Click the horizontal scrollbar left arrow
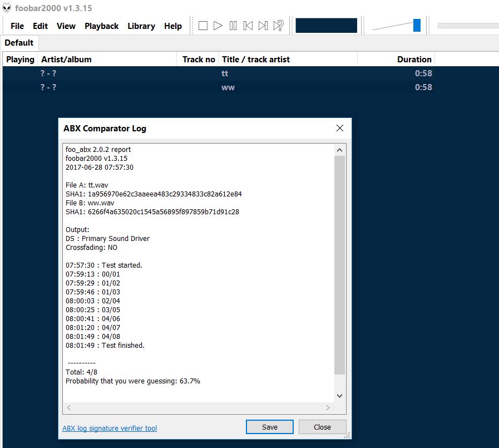Image resolution: width=499 pixels, height=448 pixels. (69, 407)
